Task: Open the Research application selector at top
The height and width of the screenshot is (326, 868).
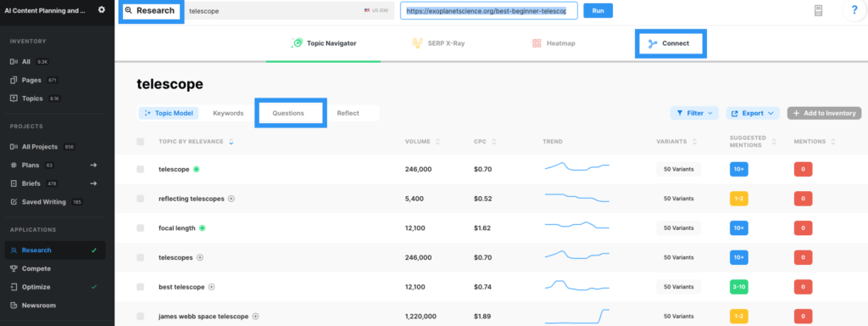Action: (x=150, y=10)
